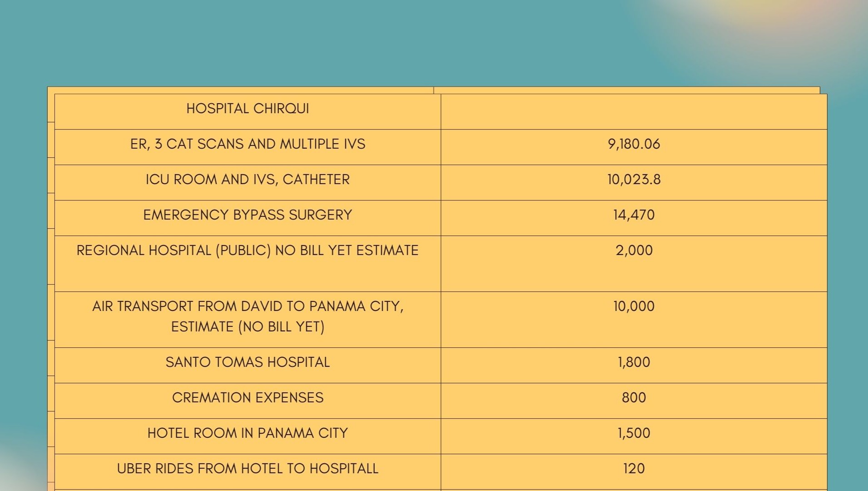Select the empty cell beside HOSPITAL CHIRQUI
868x491 pixels.
click(x=634, y=111)
